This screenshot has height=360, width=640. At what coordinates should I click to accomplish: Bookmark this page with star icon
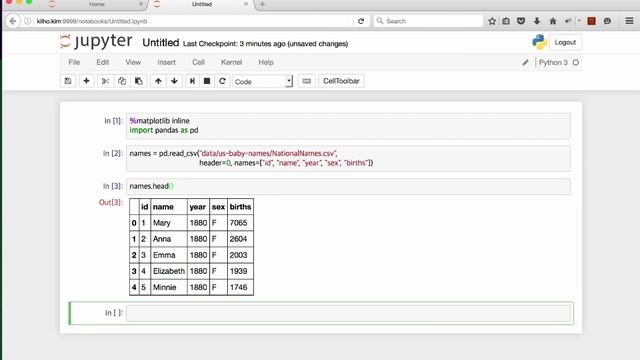(x=492, y=21)
